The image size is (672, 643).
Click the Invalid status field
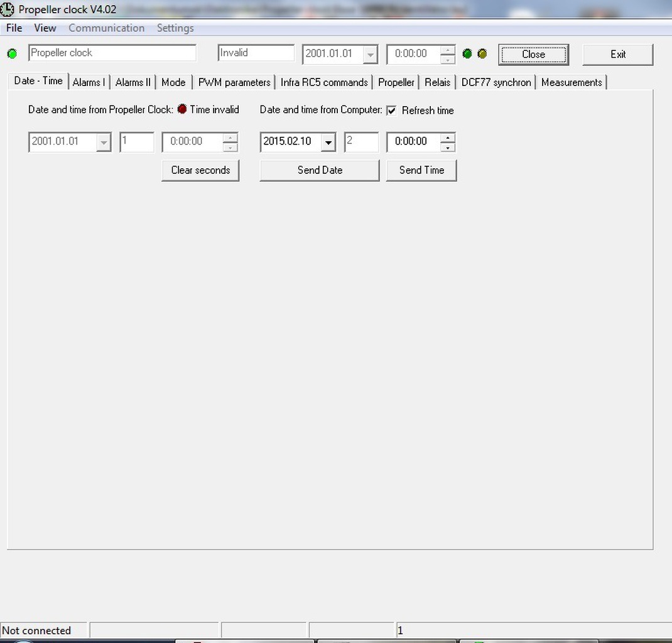tap(256, 53)
